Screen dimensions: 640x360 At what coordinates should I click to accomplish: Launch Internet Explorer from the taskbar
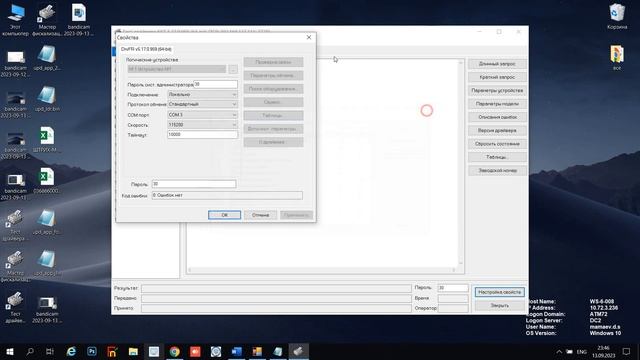coord(71,351)
